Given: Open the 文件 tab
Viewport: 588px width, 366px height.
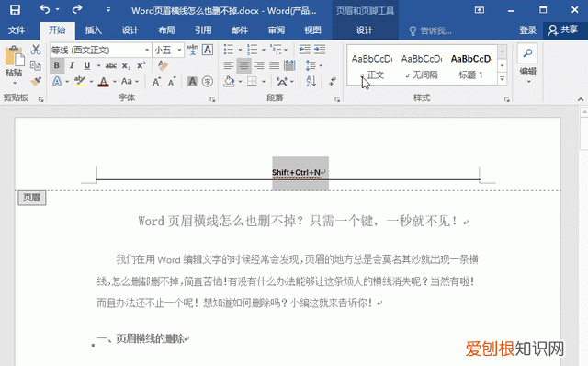Looking at the screenshot, I should coord(17,30).
